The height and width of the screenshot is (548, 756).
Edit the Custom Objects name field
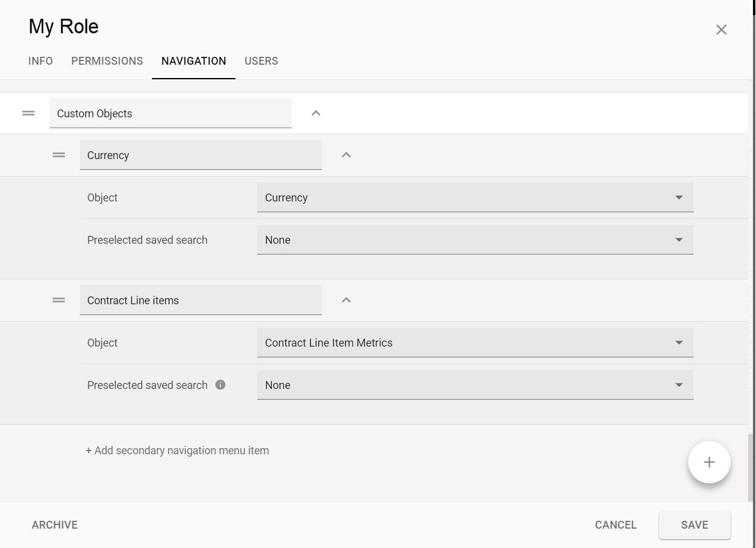point(170,114)
